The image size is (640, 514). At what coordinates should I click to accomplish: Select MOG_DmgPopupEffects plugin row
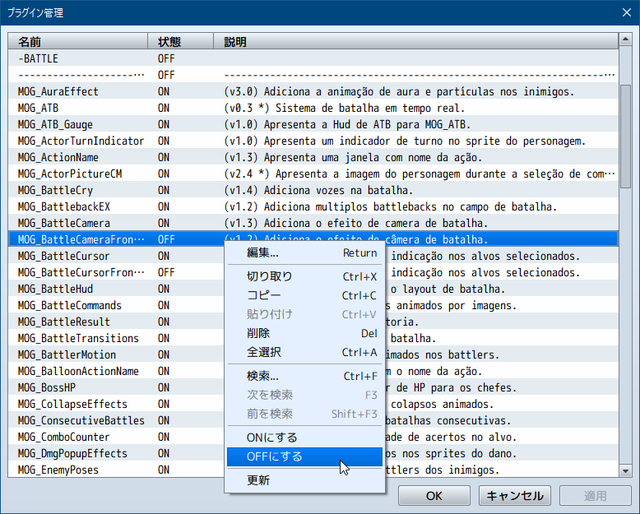pos(73,453)
